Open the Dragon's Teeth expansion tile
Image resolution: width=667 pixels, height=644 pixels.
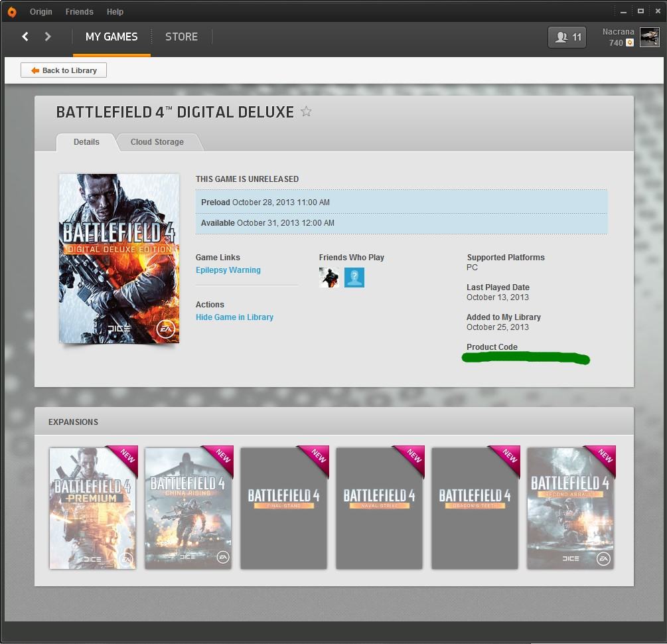pos(475,508)
